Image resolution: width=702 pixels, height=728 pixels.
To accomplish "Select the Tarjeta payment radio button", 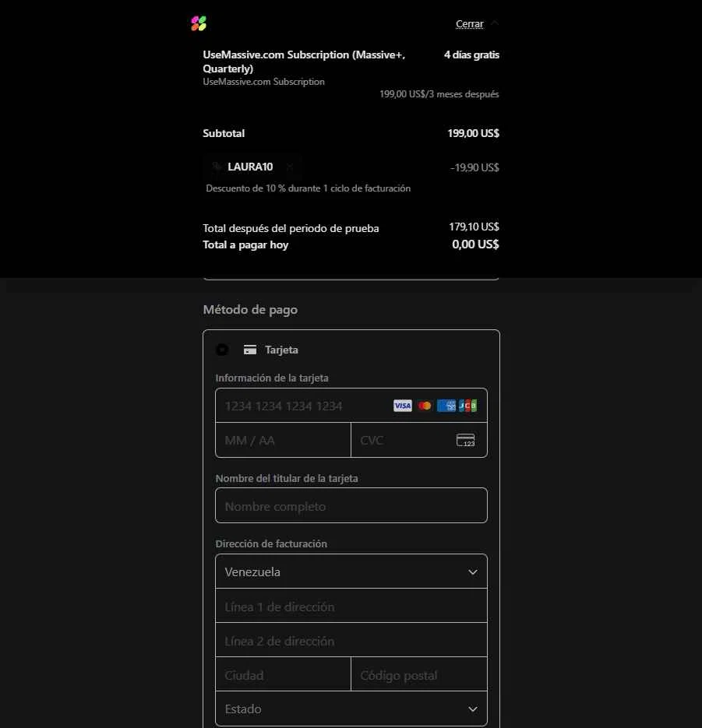I will [222, 350].
